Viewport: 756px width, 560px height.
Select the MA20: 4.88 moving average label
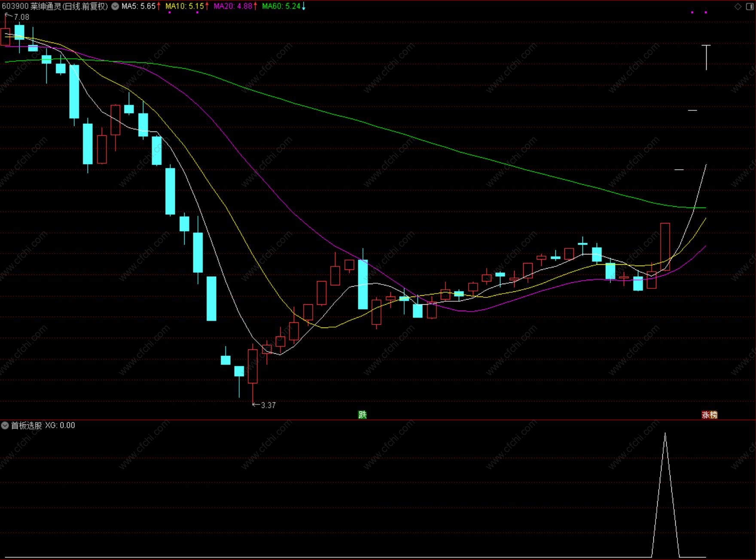click(x=233, y=6)
